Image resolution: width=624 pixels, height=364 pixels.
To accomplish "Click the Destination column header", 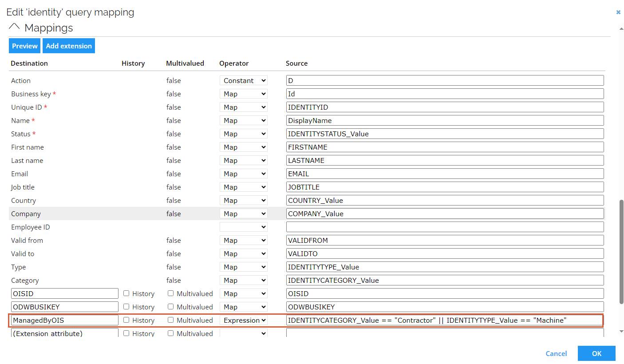I will 29,63.
